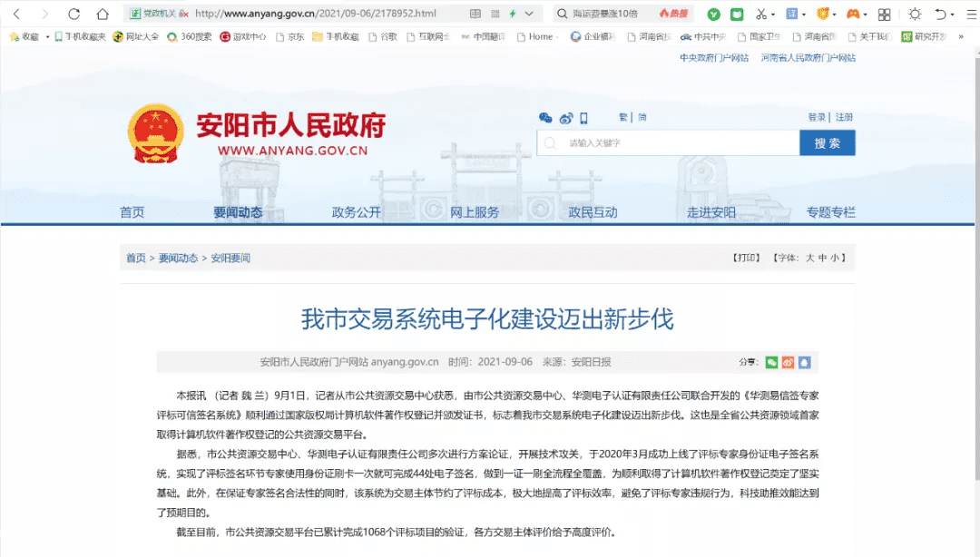Open the 手机收藏 bookmark folder
980x557 pixels.
pyautogui.click(x=336, y=37)
